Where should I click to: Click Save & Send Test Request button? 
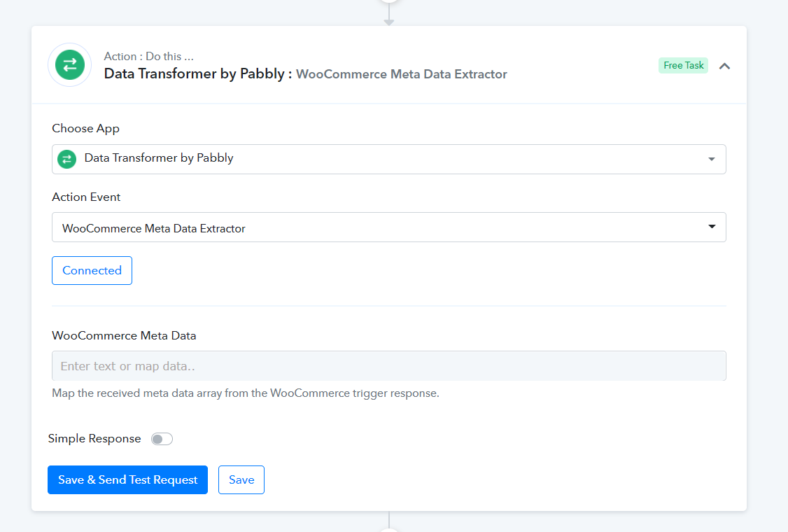coord(127,479)
